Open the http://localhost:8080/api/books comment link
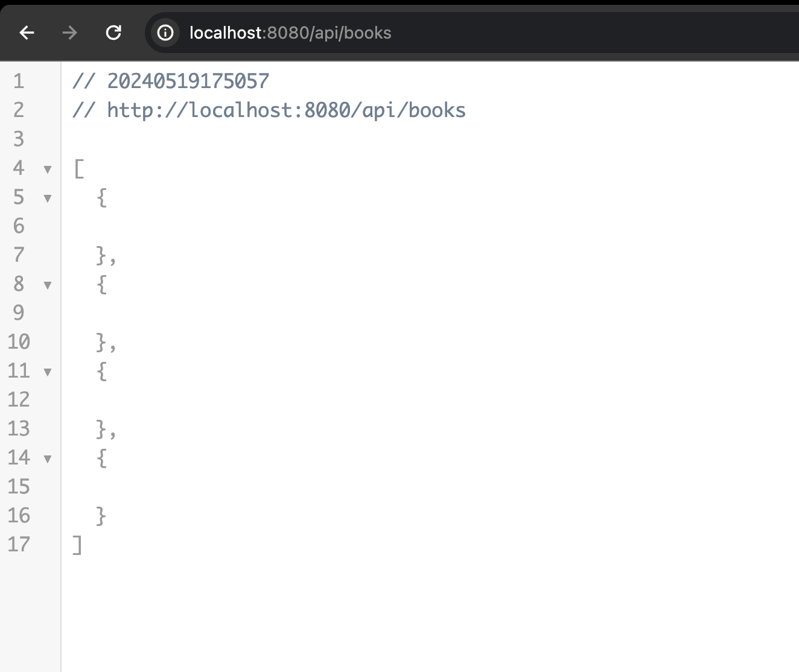Screen dimensions: 799x672 coord(269,110)
